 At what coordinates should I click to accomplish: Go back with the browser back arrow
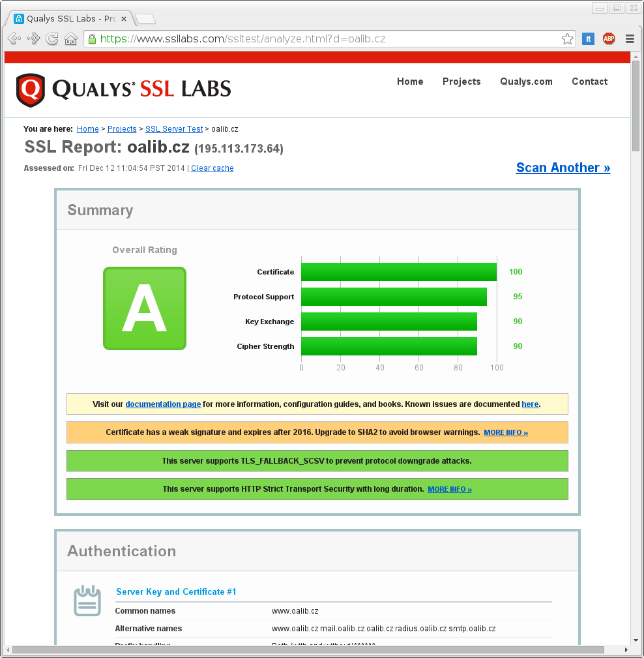[14, 38]
